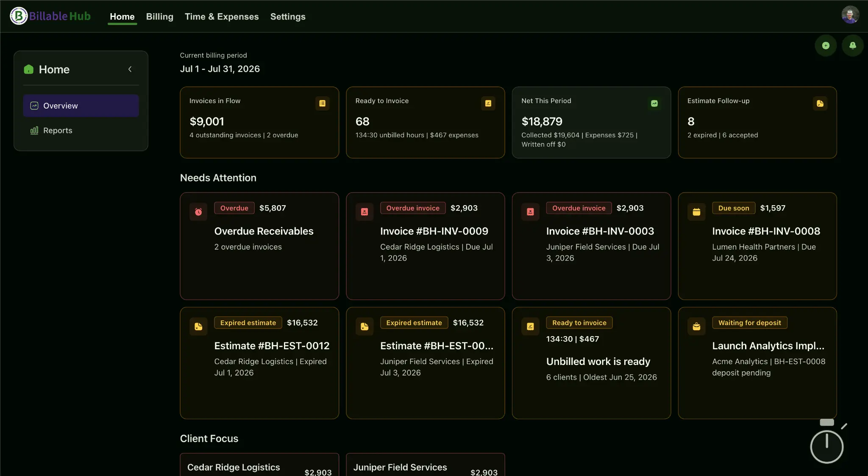
Task: Open the Cedar Ridge Logistics client card
Action: tap(259, 465)
